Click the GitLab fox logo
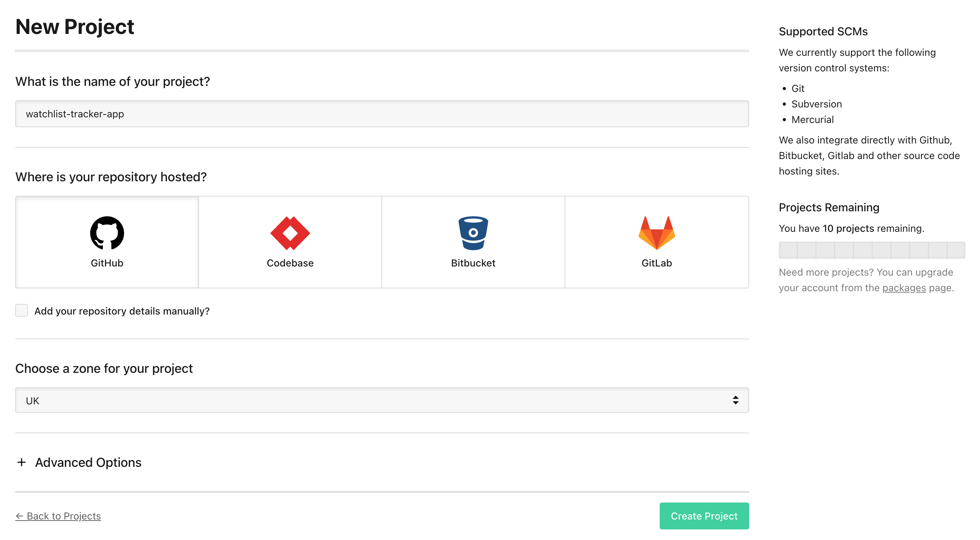The width and height of the screenshot is (980, 540). 657,233
